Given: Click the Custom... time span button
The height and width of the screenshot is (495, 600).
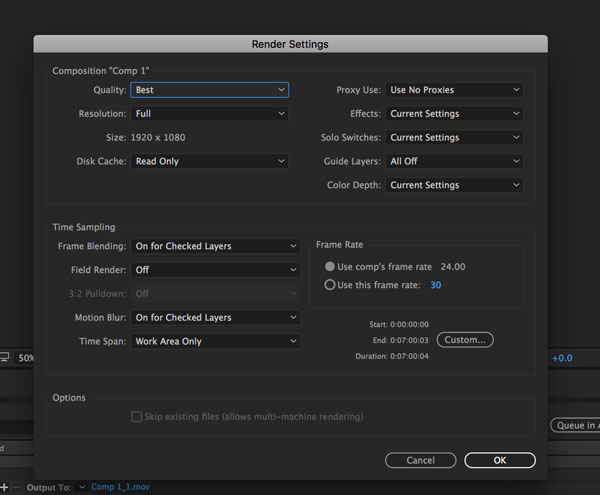Looking at the screenshot, I should pos(465,340).
